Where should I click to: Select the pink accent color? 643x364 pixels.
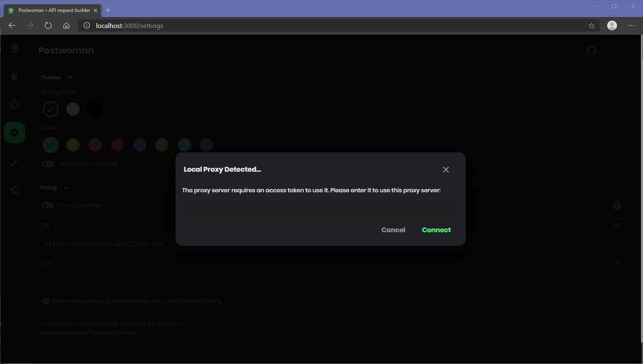[x=95, y=145]
